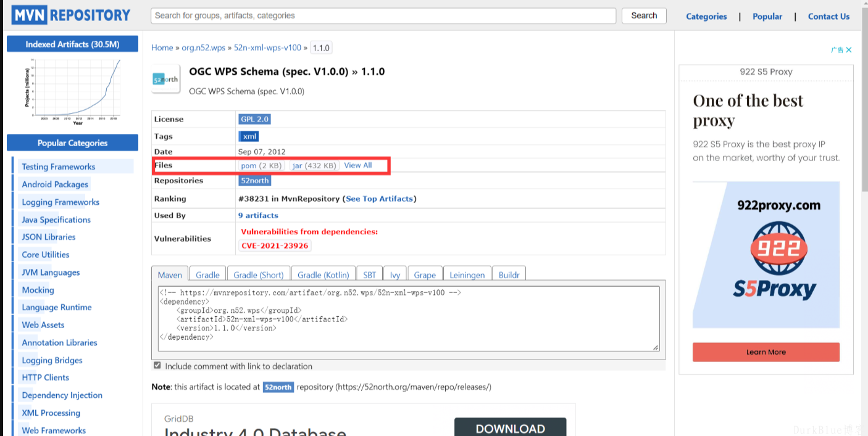The height and width of the screenshot is (436, 868).
Task: Open Popular in top navigation
Action: pos(767,17)
